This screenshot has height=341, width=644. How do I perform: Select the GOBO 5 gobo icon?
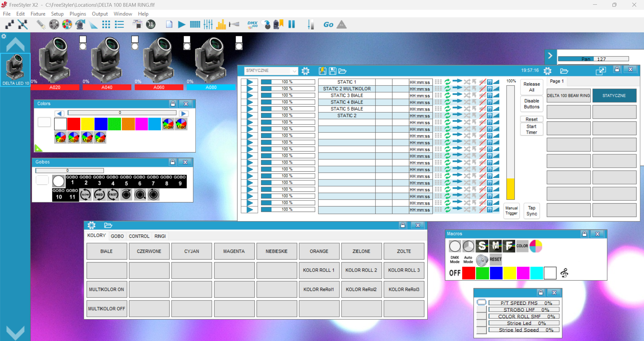(x=126, y=180)
